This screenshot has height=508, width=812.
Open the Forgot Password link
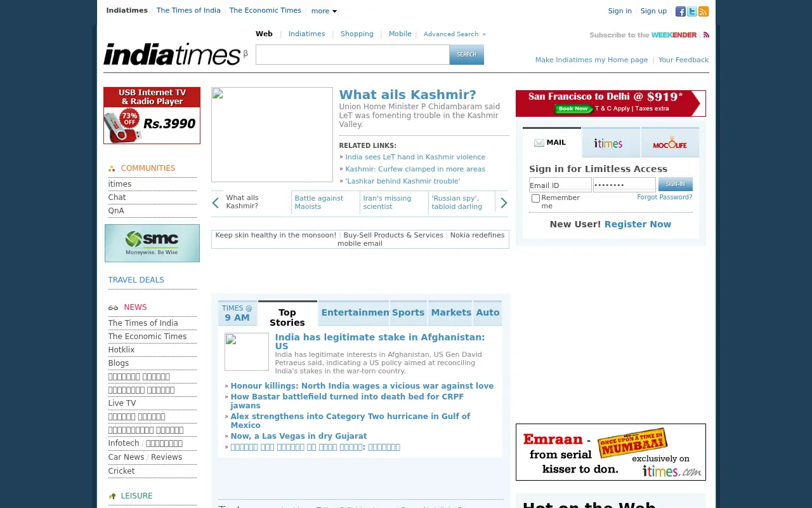(x=665, y=197)
